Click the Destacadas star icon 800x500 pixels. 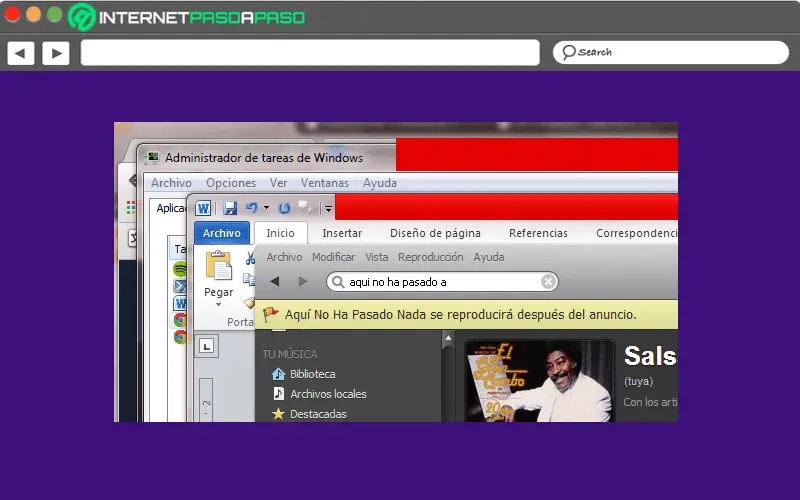pos(278,414)
